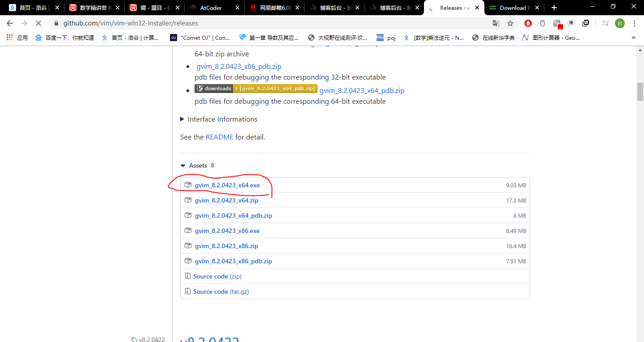Bookmark this page with the star
This screenshot has height=342, width=644.
pos(510,23)
